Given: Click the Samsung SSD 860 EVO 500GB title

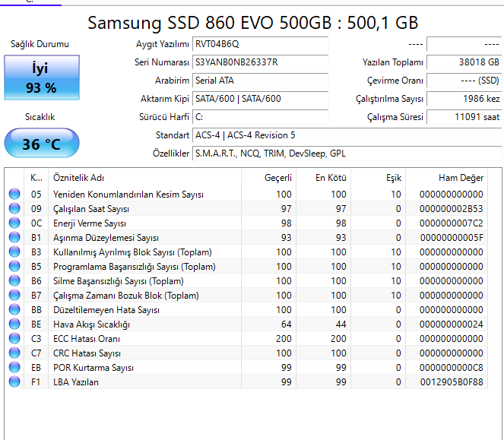Looking at the screenshot, I should click(x=252, y=23).
